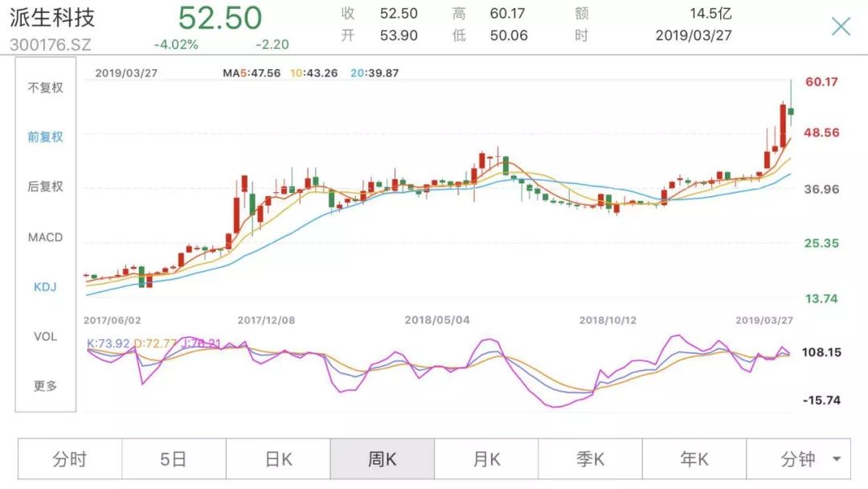Click the stock name 派生科技

(52, 18)
